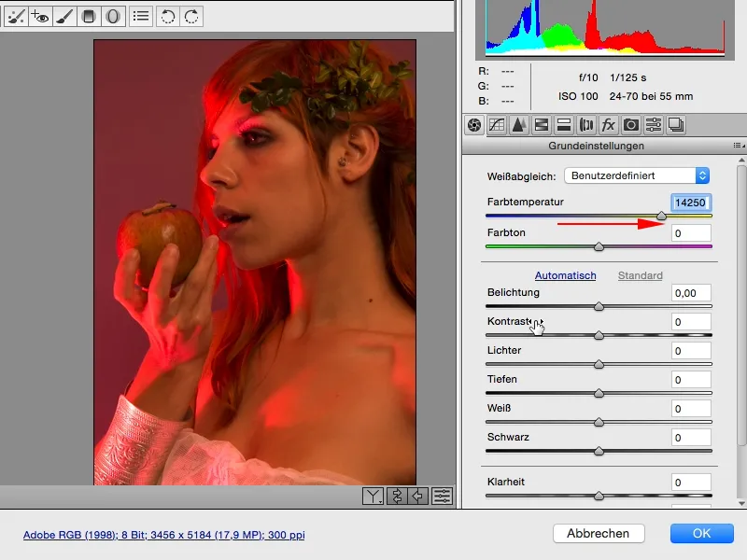747x560 pixels.
Task: Open Lens Corrections panel tab
Action: (x=586, y=125)
